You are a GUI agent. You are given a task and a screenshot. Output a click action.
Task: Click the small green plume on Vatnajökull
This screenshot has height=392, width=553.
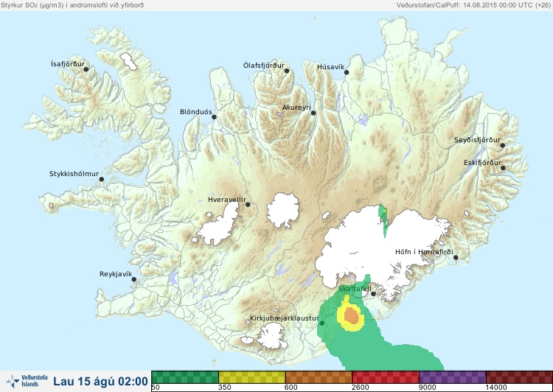click(x=383, y=220)
